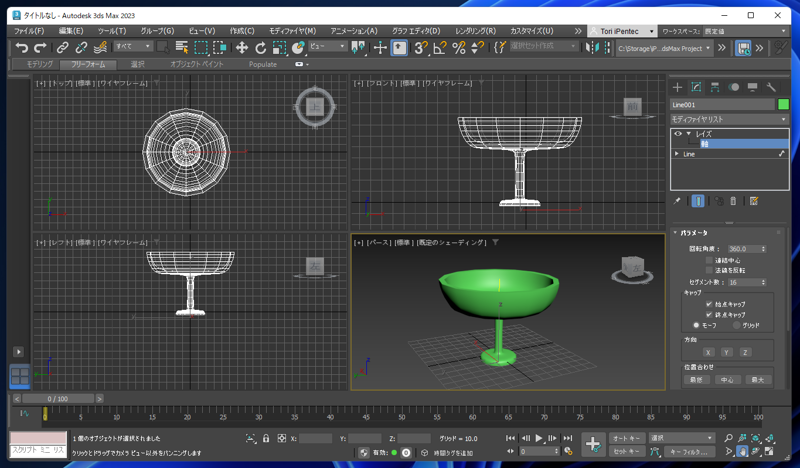This screenshot has width=800, height=468.
Task: Open Select by Name list icon
Action: 182,47
